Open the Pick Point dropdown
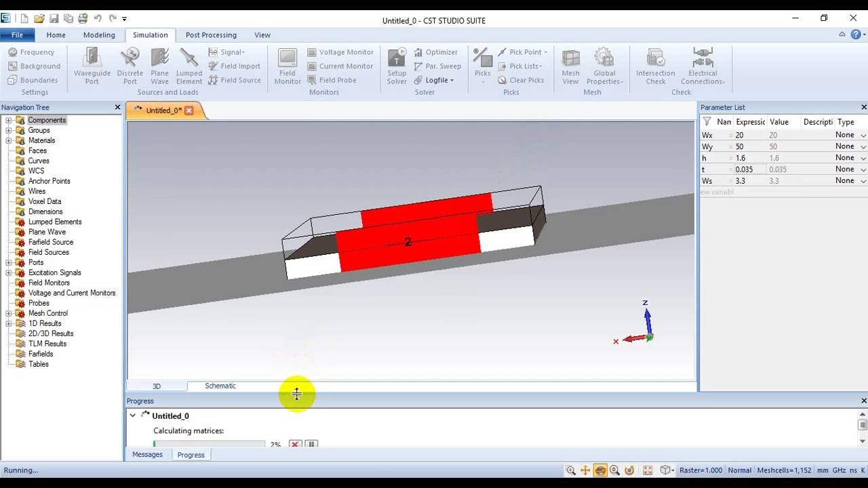868x488 pixels. [x=523, y=52]
